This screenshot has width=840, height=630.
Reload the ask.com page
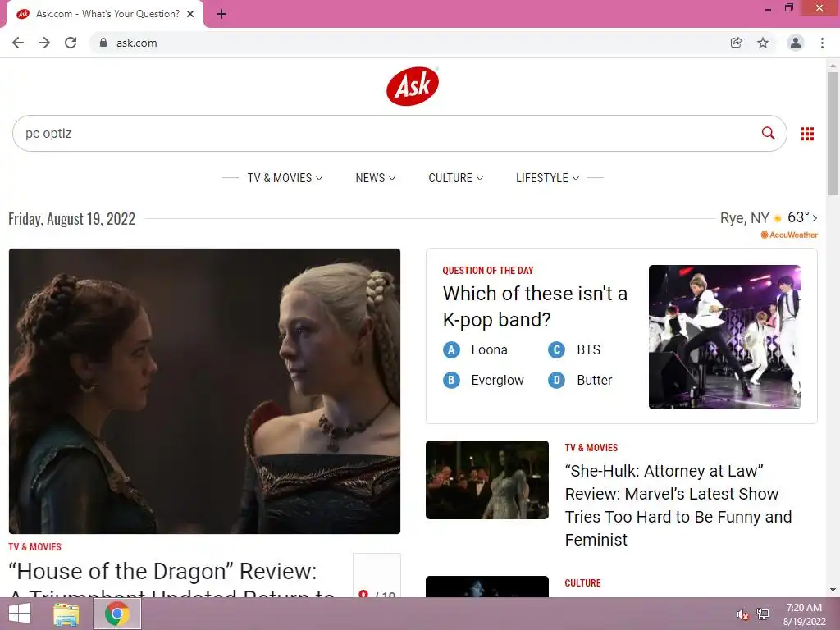(71, 43)
